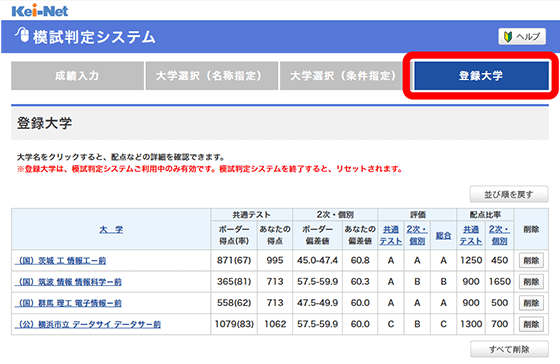Click the すべて削除 button
This screenshot has width=560, height=364.
pos(509,349)
